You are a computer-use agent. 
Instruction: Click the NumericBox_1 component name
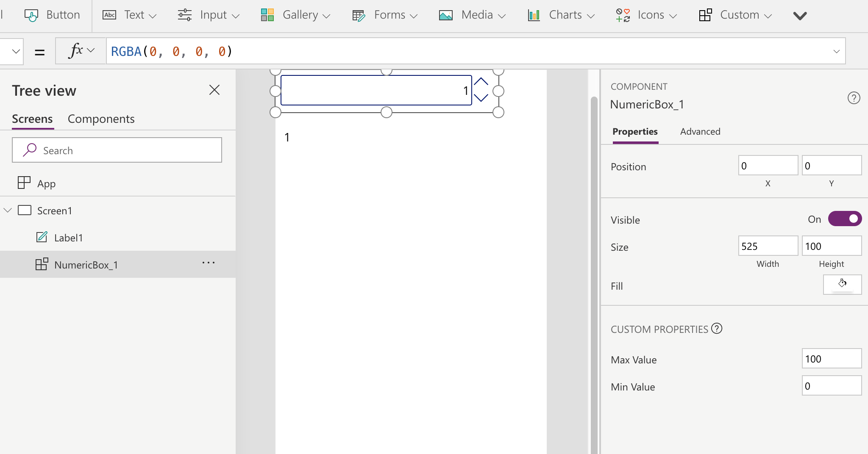(647, 105)
